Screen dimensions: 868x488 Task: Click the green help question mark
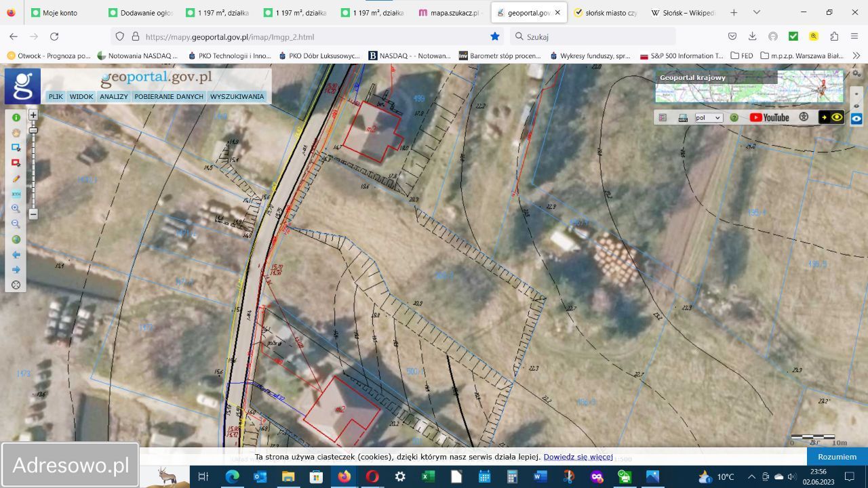[734, 117]
